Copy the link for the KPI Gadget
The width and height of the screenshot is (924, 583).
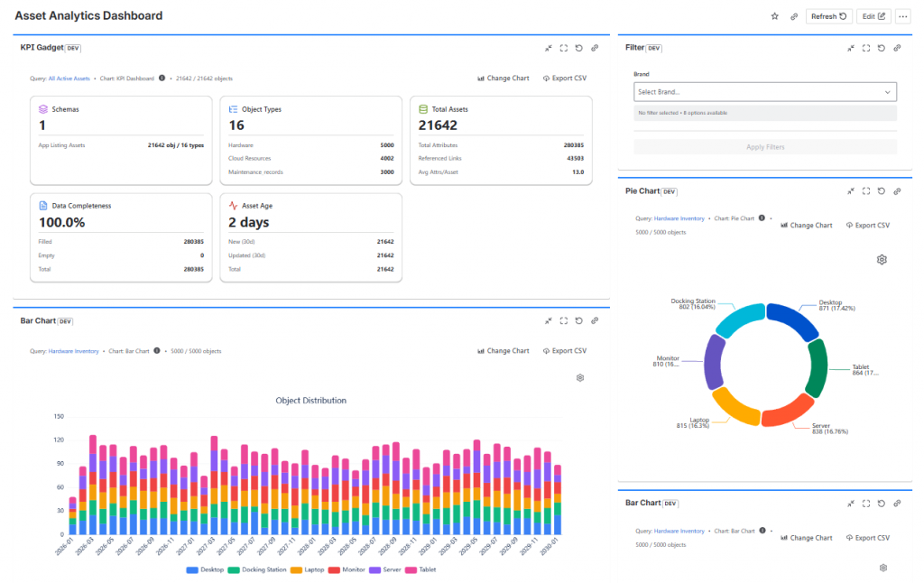click(595, 48)
